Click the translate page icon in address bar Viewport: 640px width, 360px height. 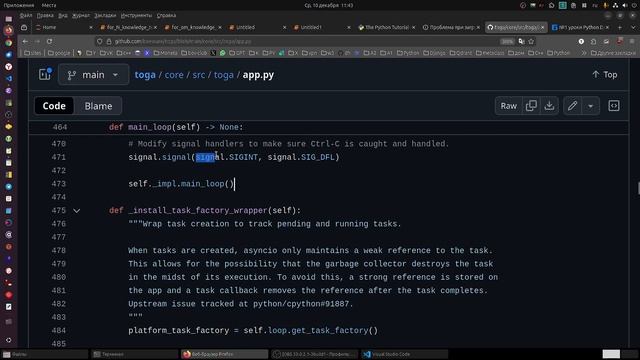point(521,41)
